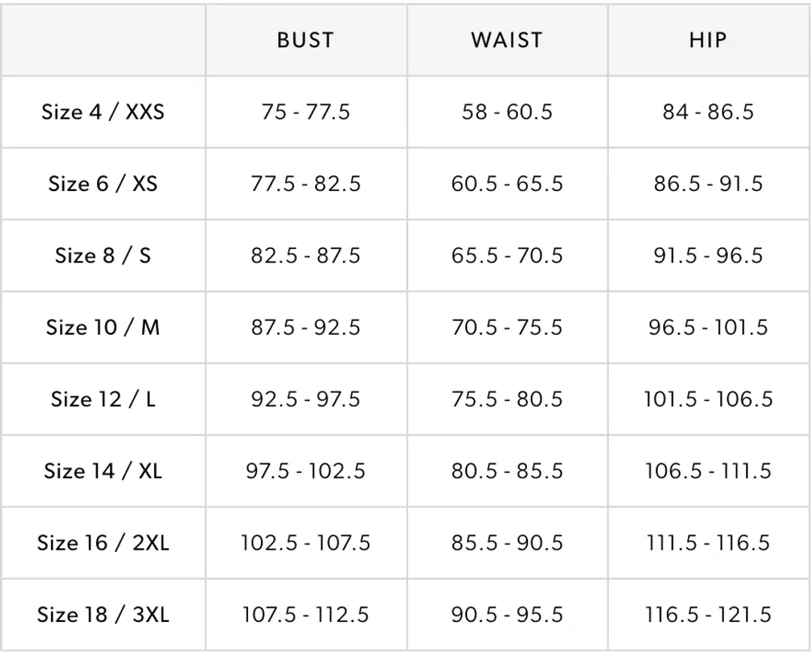Select the Size 12 / L row label
The width and height of the screenshot is (812, 652).
point(103,399)
